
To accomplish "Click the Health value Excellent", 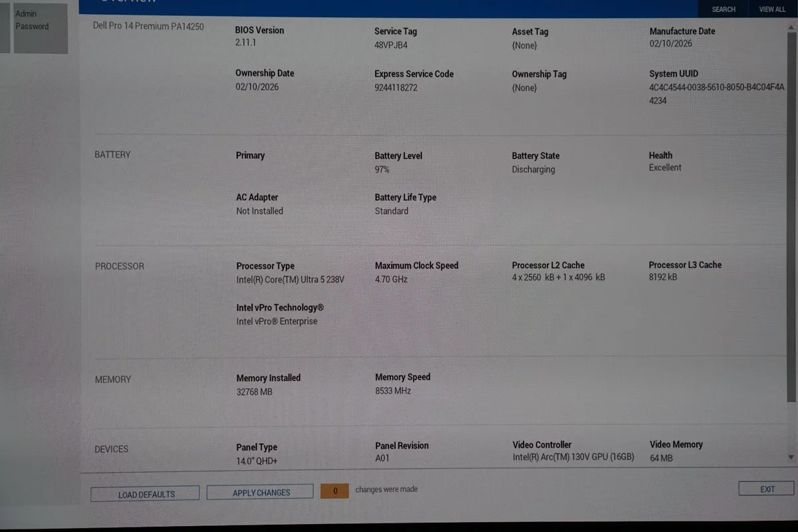I will coord(665,168).
